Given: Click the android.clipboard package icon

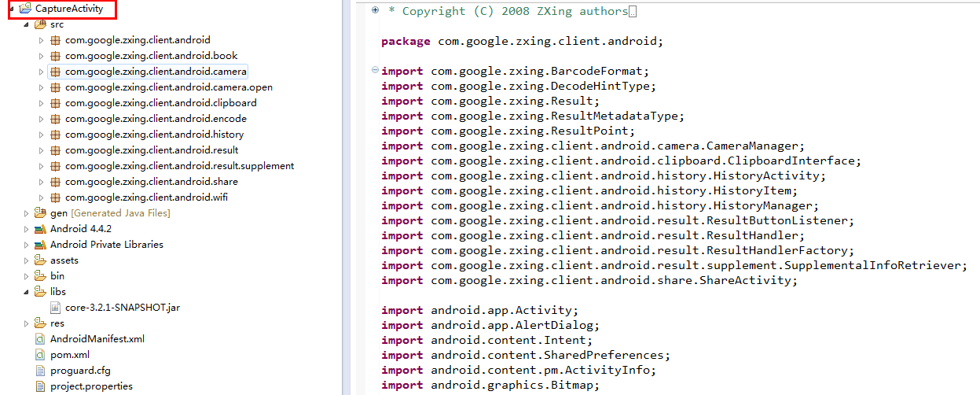Looking at the screenshot, I should 55,103.
